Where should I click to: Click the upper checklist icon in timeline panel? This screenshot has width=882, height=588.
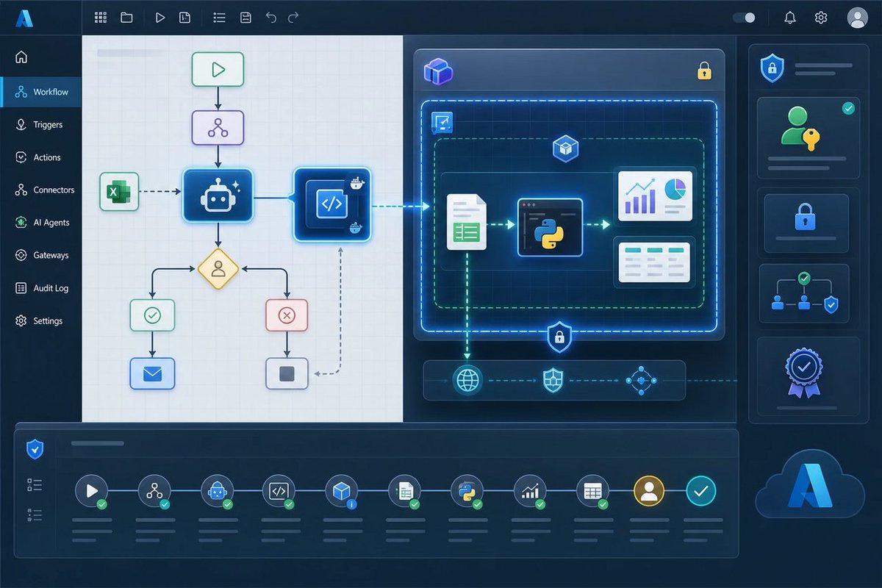pyautogui.click(x=35, y=484)
